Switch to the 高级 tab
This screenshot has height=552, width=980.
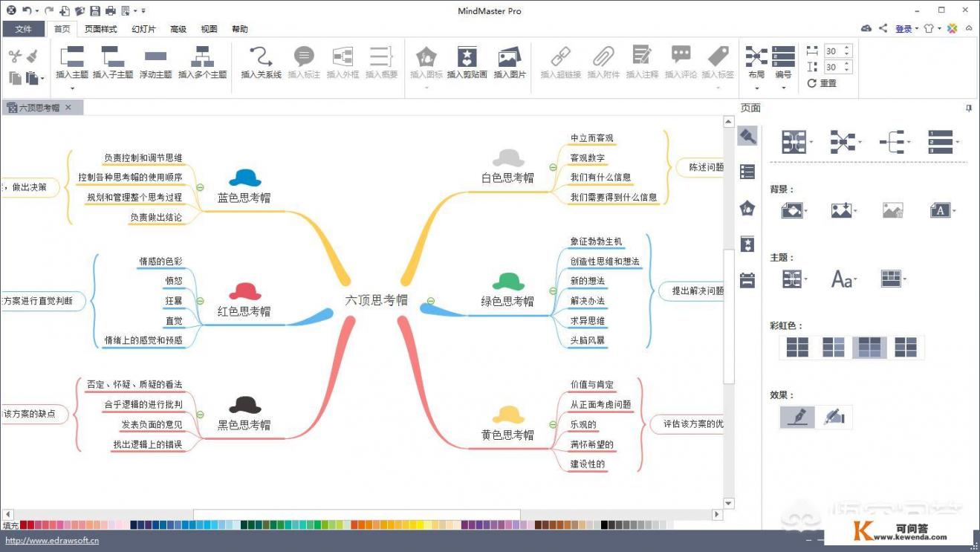[x=178, y=29]
